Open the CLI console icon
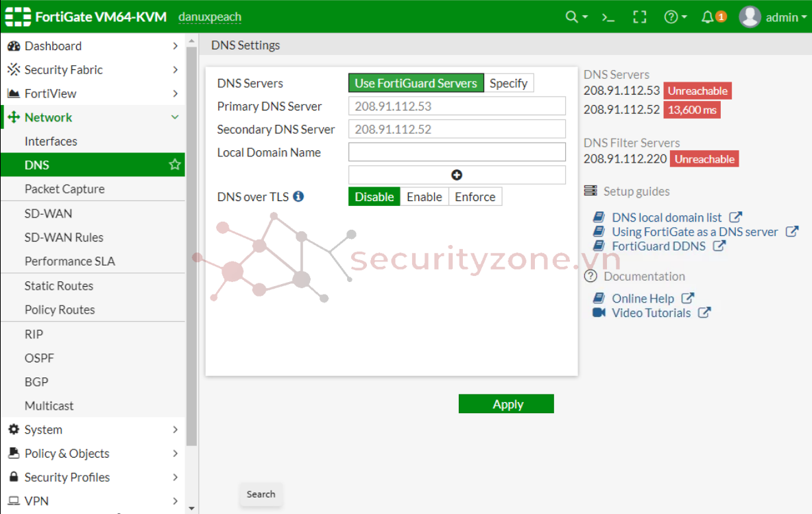The height and width of the screenshot is (514, 812). pyautogui.click(x=608, y=17)
